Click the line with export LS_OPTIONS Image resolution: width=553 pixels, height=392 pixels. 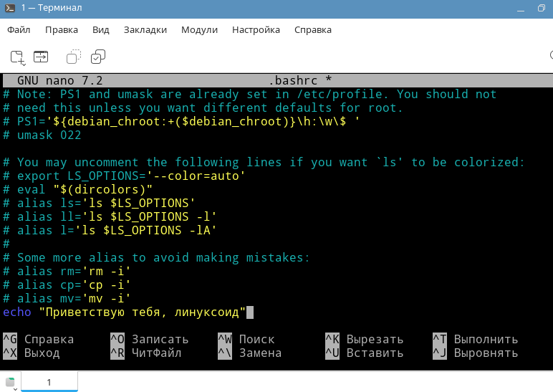(x=124, y=176)
